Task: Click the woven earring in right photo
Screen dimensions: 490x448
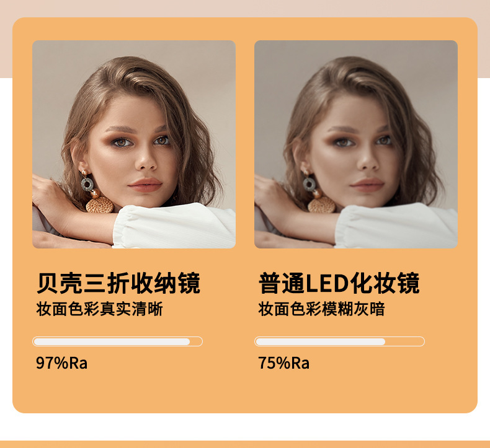Action: click(x=321, y=204)
